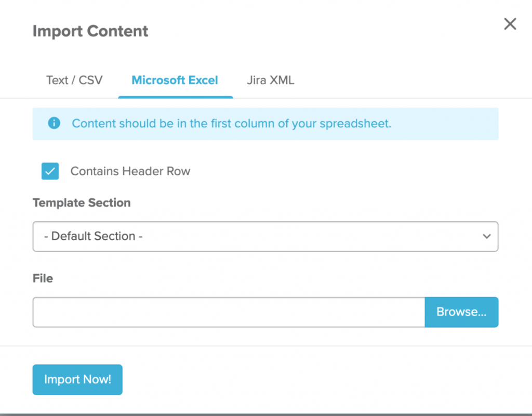This screenshot has height=416, width=532.
Task: Uncheck the Contains Header Row checkbox
Action: coord(50,171)
